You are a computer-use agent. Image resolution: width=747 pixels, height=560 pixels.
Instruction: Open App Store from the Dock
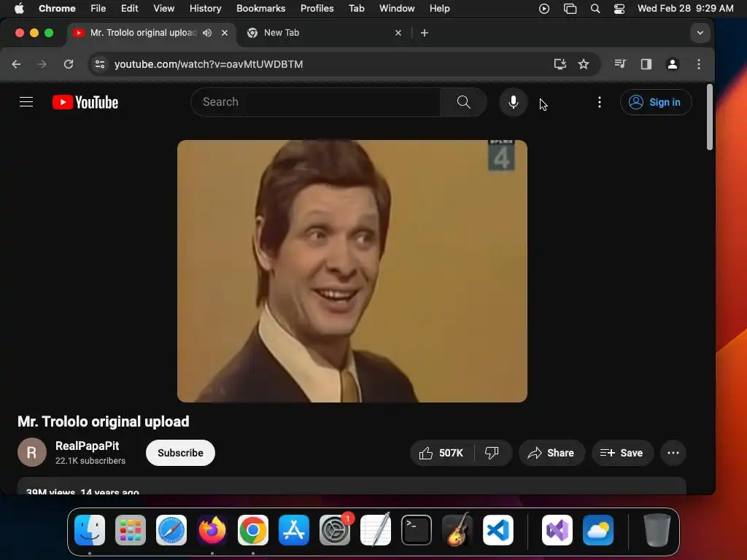tap(294, 530)
